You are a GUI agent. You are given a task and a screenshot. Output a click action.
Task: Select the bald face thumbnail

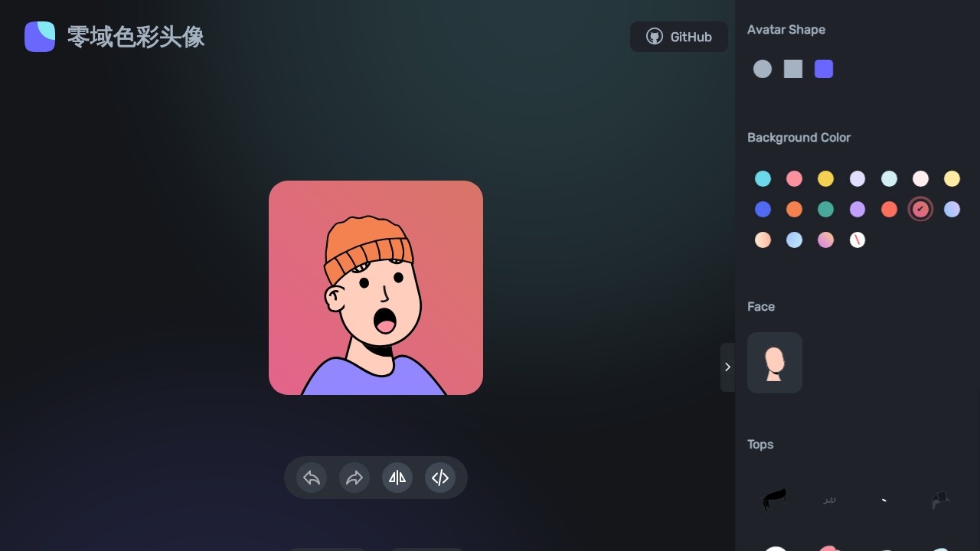pos(775,363)
